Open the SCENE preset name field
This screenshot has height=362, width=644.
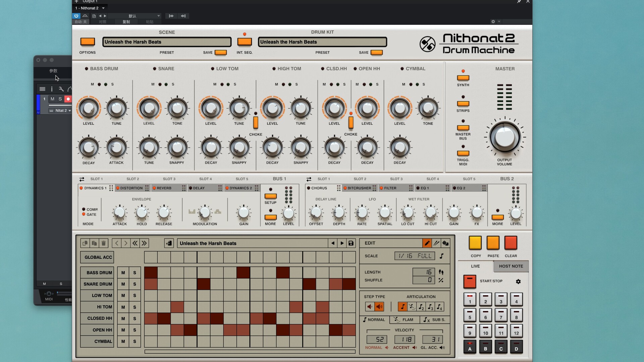[167, 42]
